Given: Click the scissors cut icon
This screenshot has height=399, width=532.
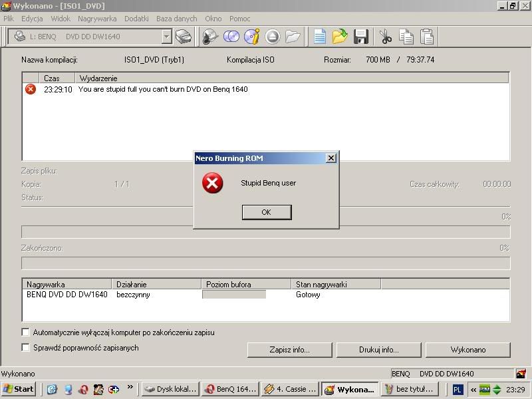Looking at the screenshot, I should click(x=386, y=37).
